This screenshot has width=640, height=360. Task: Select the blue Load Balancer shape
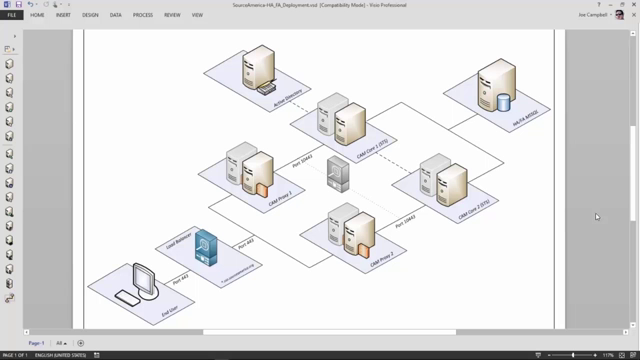(206, 248)
